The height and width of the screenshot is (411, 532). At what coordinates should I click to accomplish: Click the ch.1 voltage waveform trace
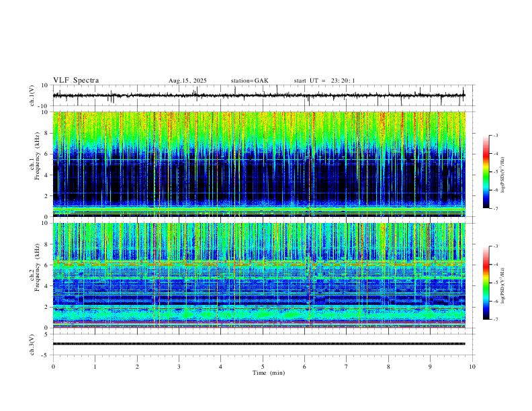coord(259,95)
